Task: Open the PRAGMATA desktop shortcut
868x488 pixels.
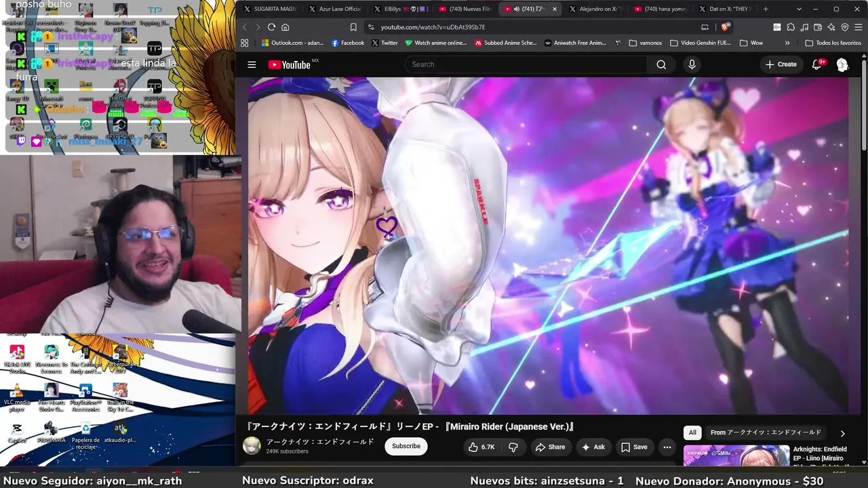Action: point(52,432)
